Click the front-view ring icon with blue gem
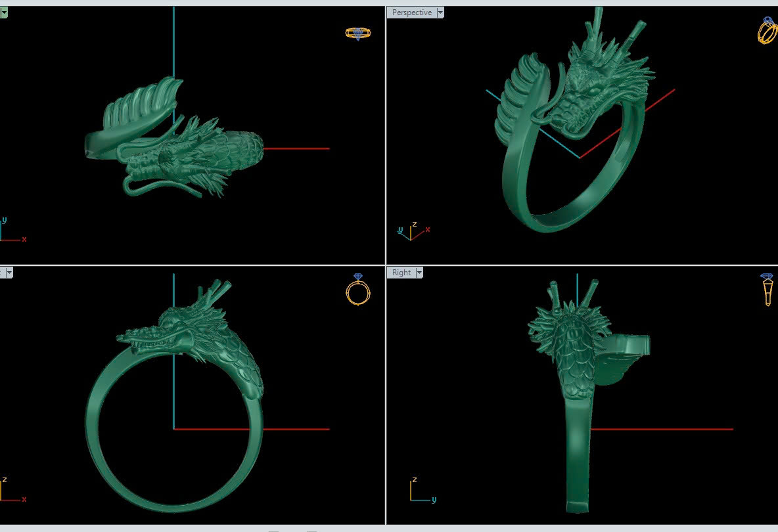The height and width of the screenshot is (532, 778). [357, 290]
